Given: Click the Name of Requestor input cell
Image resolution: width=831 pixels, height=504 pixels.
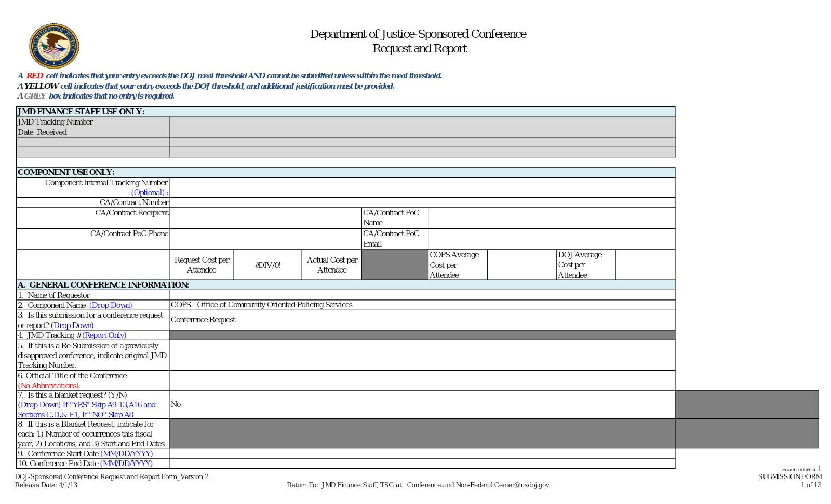Looking at the screenshot, I should (x=422, y=295).
